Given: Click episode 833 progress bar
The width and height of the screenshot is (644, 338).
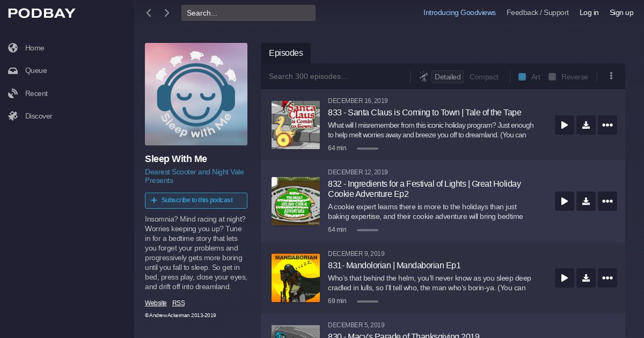Looking at the screenshot, I should coord(368,149).
